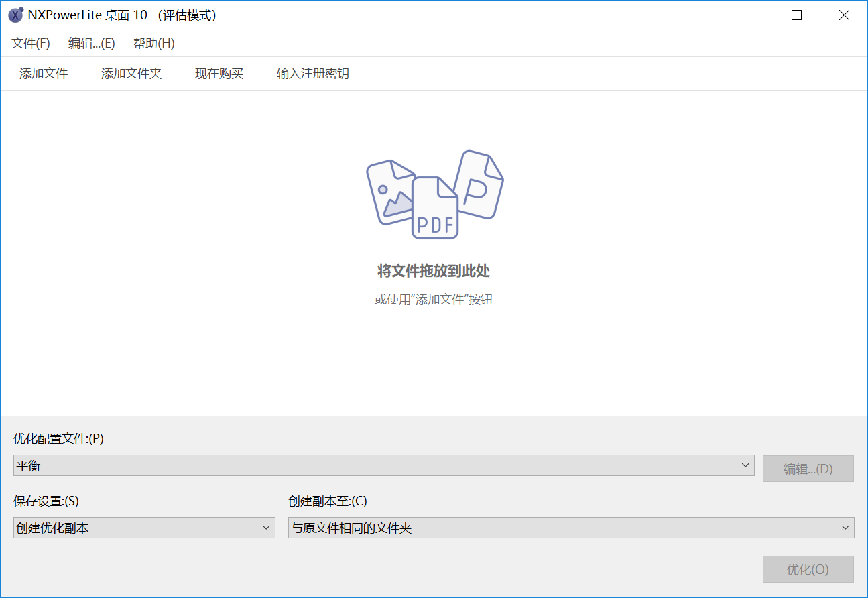Click 现在购买 in the toolbar
Viewport: 868px width, 598px height.
click(x=219, y=74)
